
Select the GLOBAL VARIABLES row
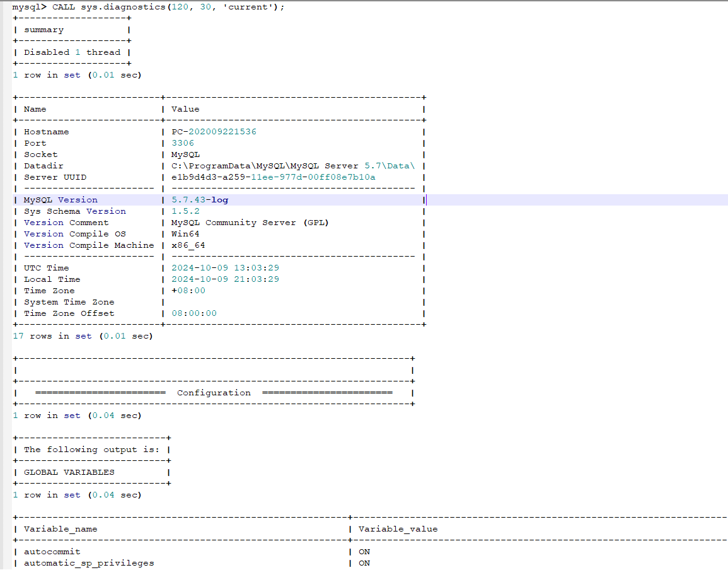coord(69,472)
